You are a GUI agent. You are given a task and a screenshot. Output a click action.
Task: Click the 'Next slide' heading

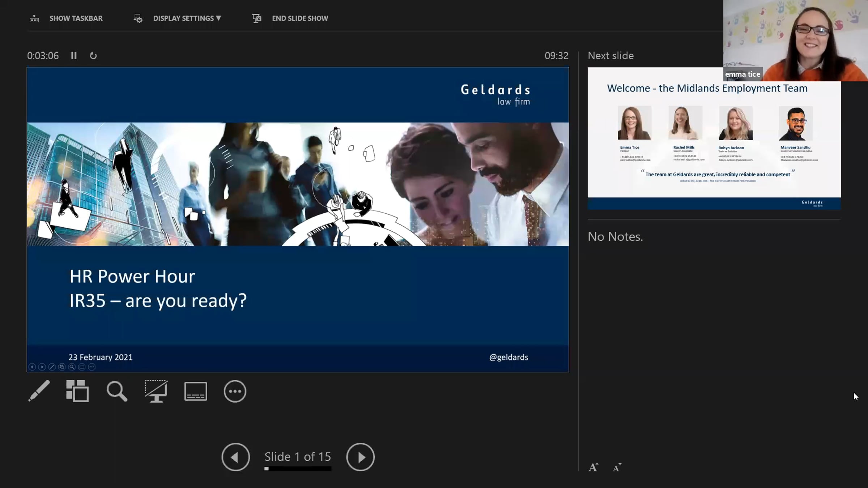click(x=610, y=56)
